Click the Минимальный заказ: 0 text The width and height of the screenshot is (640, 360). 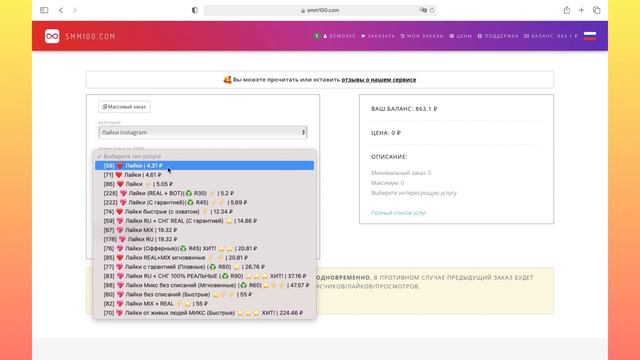coord(401,173)
